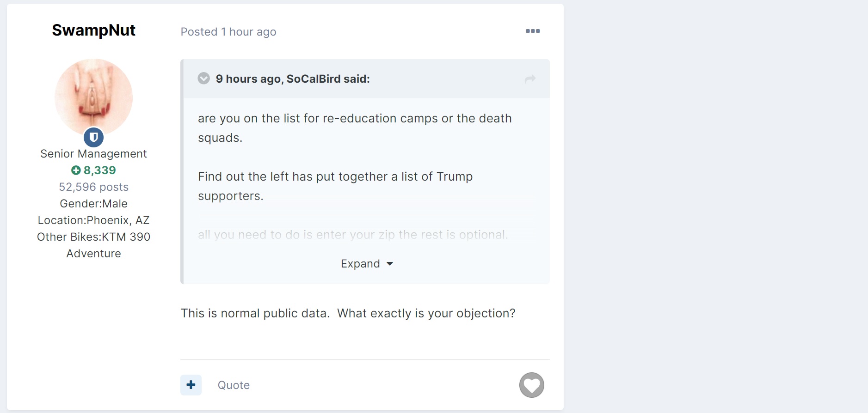This screenshot has height=413, width=868.
Task: Click the Quote reply link
Action: point(234,385)
